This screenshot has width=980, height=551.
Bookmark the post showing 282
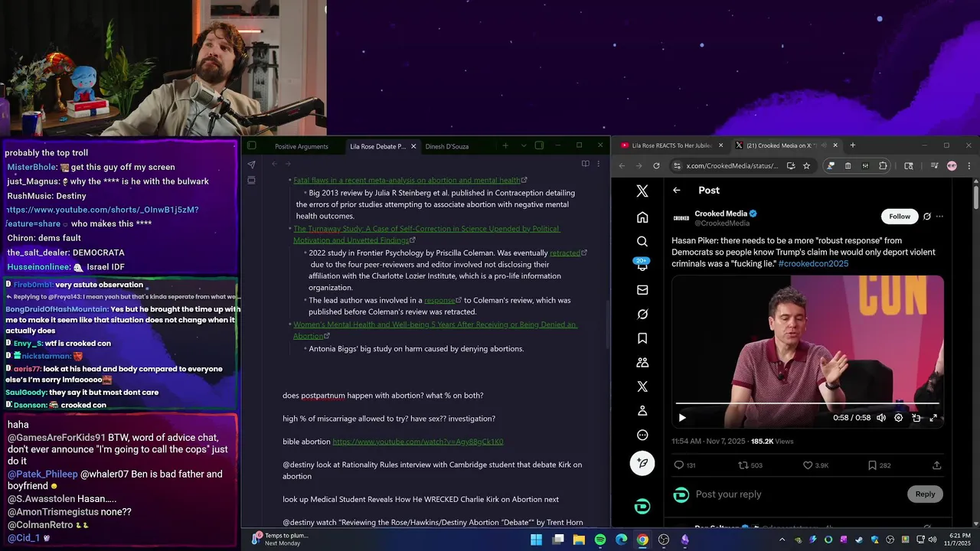[872, 465]
